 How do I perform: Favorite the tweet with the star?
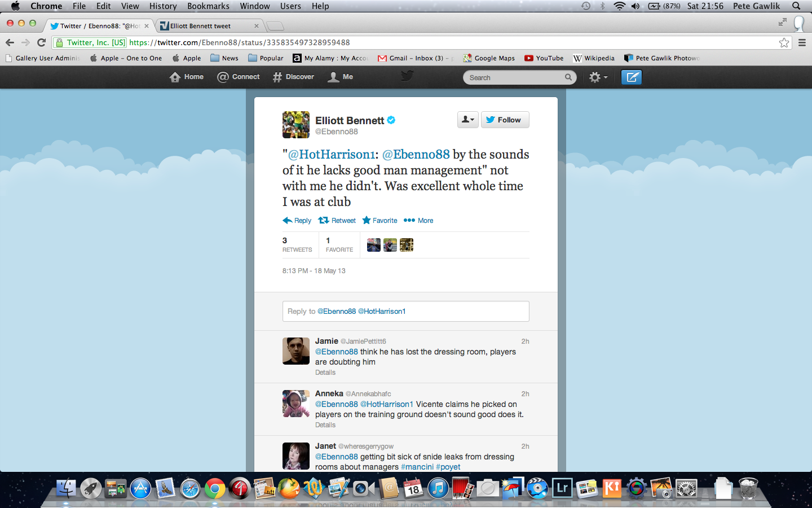(x=380, y=220)
